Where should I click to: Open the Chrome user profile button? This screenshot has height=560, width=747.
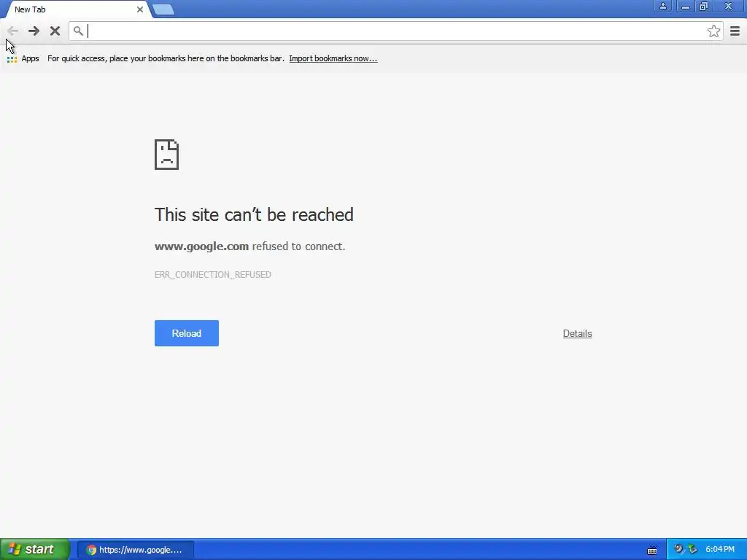click(662, 6)
